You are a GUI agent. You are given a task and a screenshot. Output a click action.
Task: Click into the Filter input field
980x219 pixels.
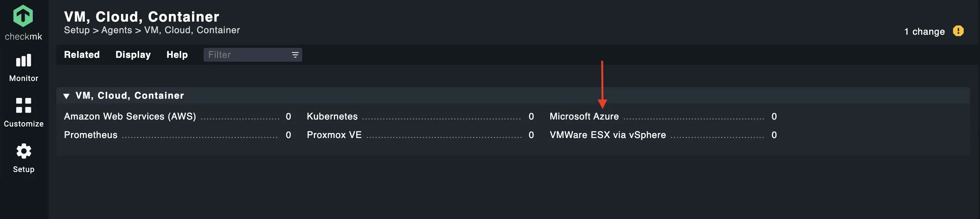point(253,55)
